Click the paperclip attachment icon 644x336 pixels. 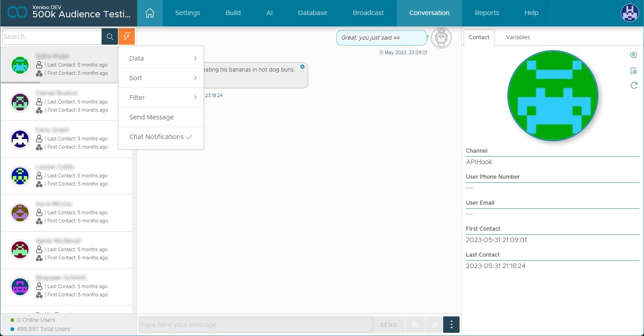point(434,325)
